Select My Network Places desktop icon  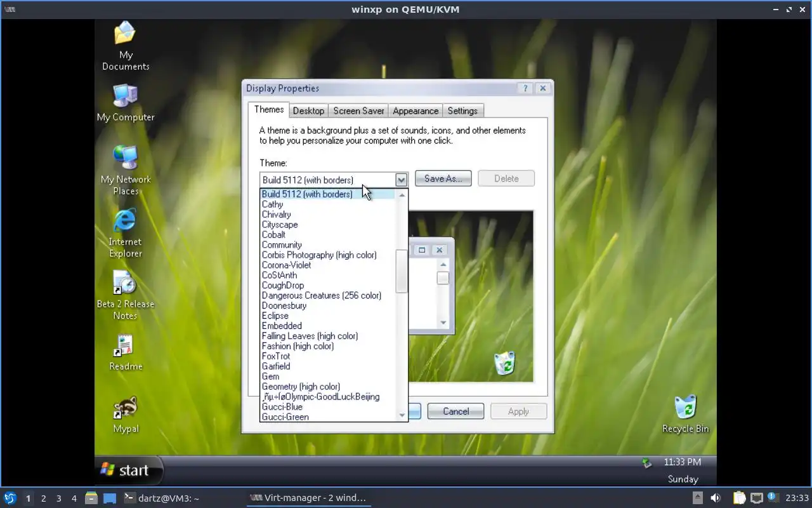coord(126,171)
